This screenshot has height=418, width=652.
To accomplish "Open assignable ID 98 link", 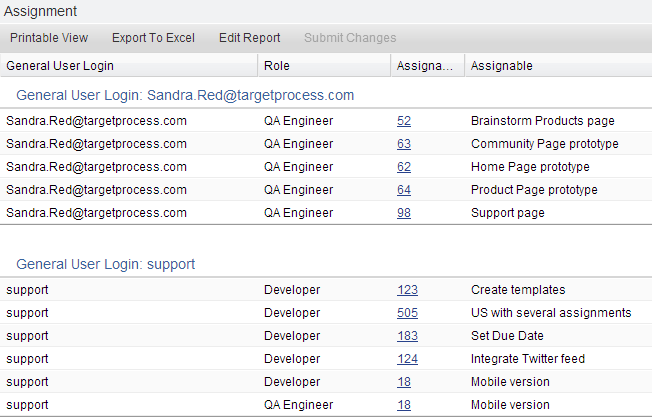I will point(404,213).
